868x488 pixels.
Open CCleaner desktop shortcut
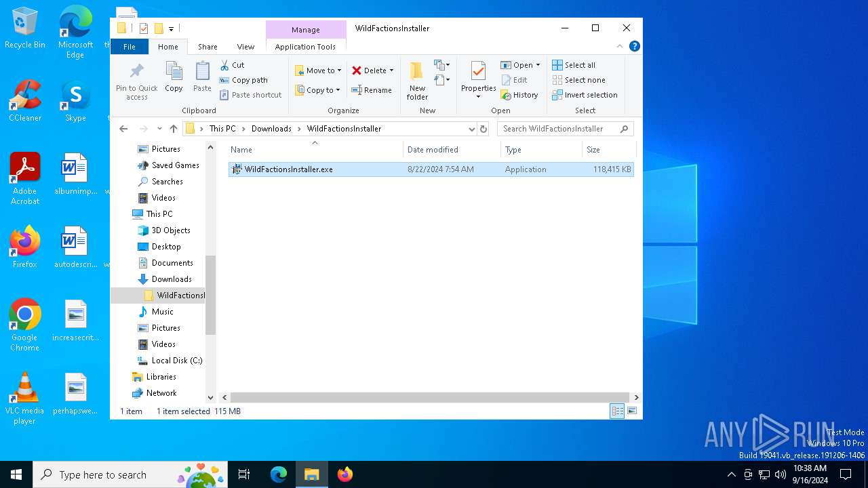coord(25,102)
